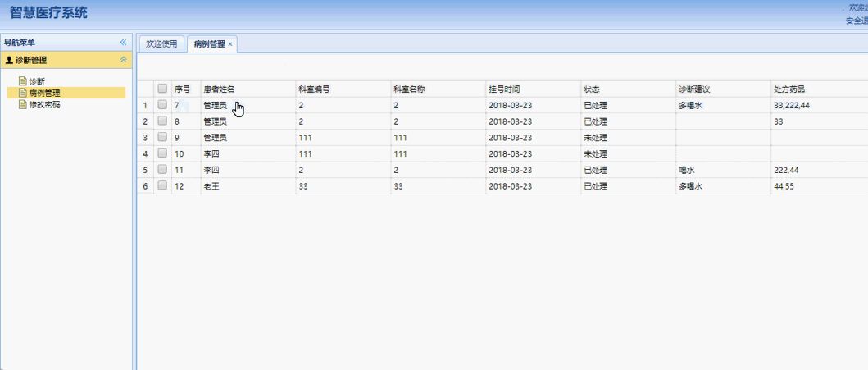Screen dimensions: 868x370
Task: Check the checkbox for record 11
Action: 162,169
